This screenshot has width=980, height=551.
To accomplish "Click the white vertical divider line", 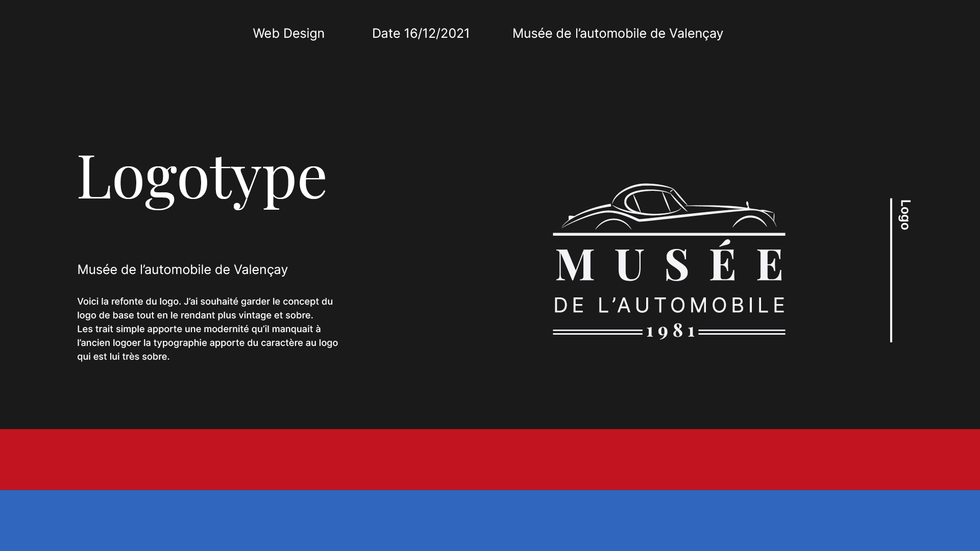I will (x=891, y=270).
